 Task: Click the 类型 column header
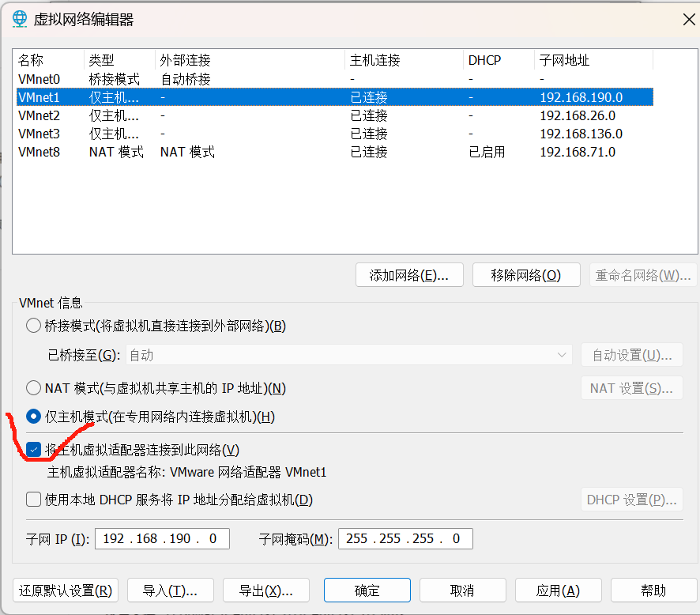tap(119, 60)
